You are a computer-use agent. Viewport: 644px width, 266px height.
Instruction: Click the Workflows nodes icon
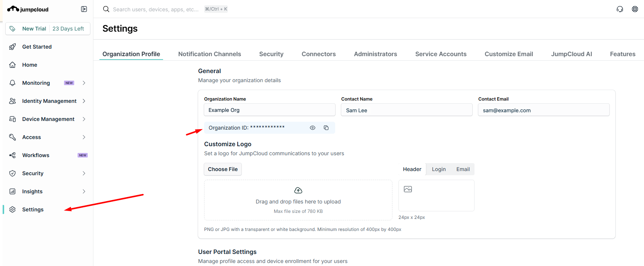tap(12, 155)
